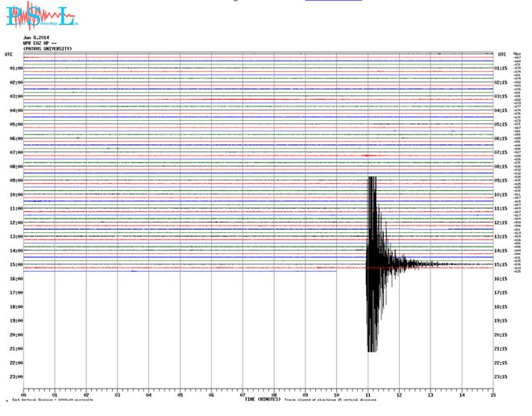532x416 pixels.
Task: Click the small red burst on 07:00 trace
Action: [368, 155]
